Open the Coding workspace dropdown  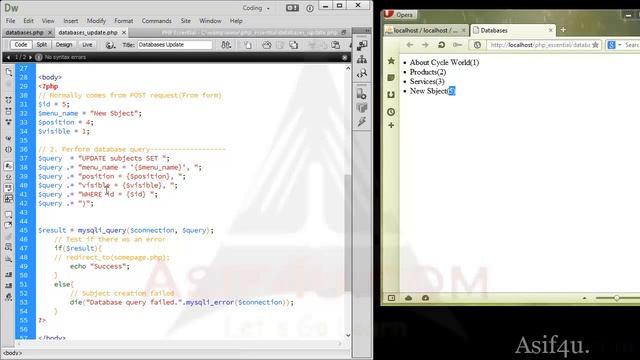pos(256,8)
